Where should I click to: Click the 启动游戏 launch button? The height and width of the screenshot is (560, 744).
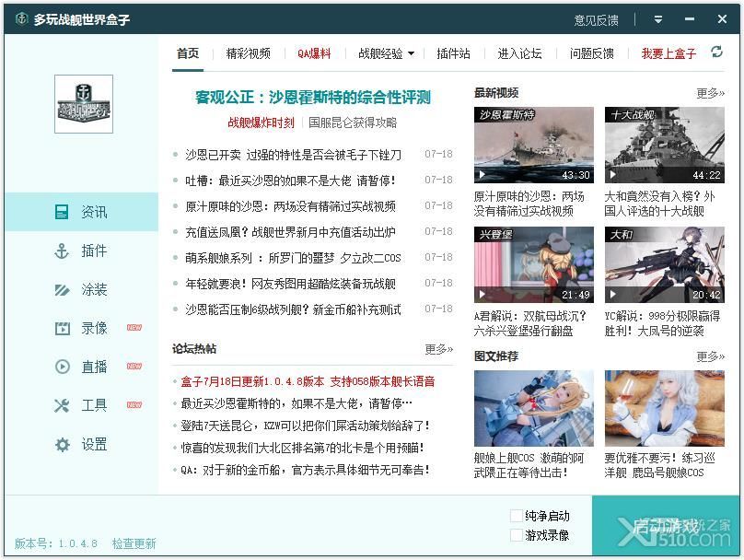click(665, 526)
